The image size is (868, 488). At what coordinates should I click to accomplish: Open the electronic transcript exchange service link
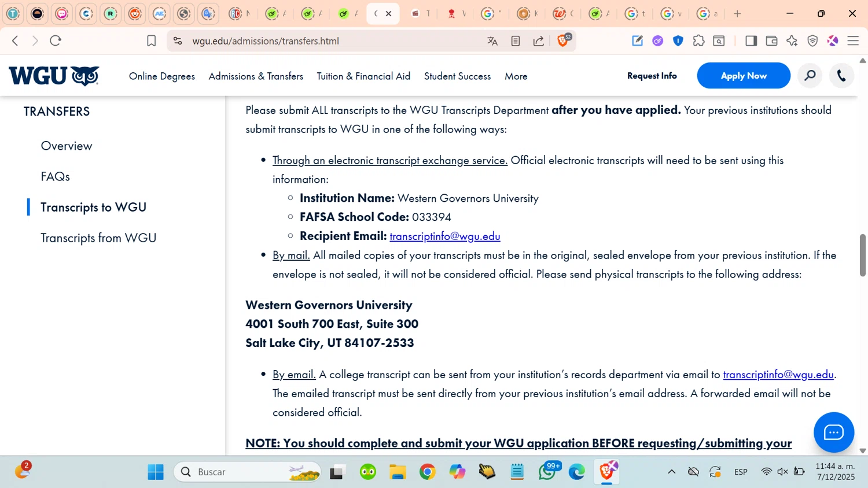(x=390, y=160)
